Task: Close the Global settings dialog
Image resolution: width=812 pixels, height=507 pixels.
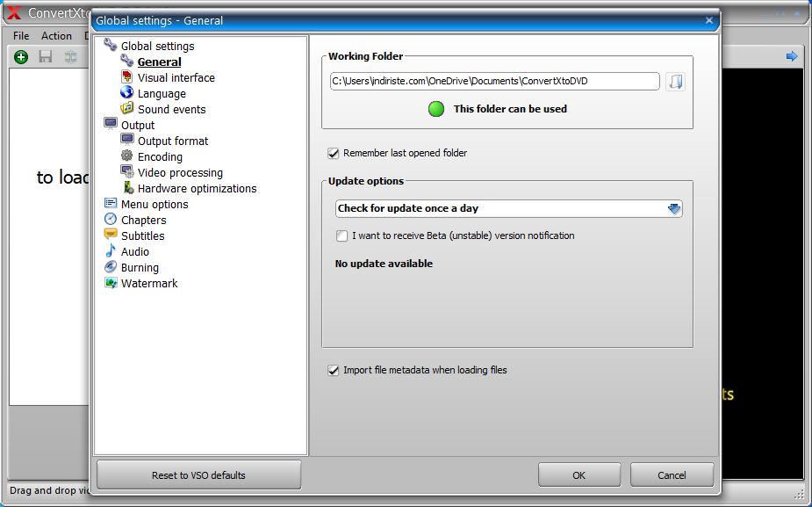Action: pyautogui.click(x=709, y=20)
